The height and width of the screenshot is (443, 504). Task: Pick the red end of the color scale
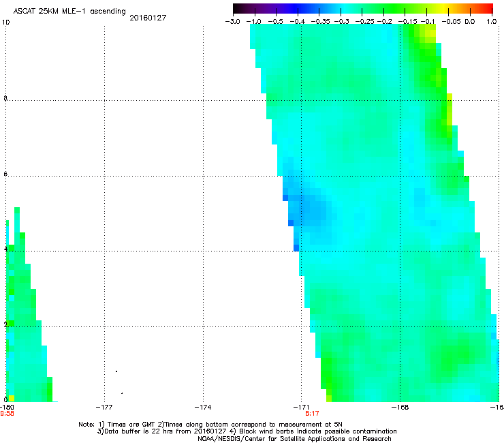click(x=487, y=8)
